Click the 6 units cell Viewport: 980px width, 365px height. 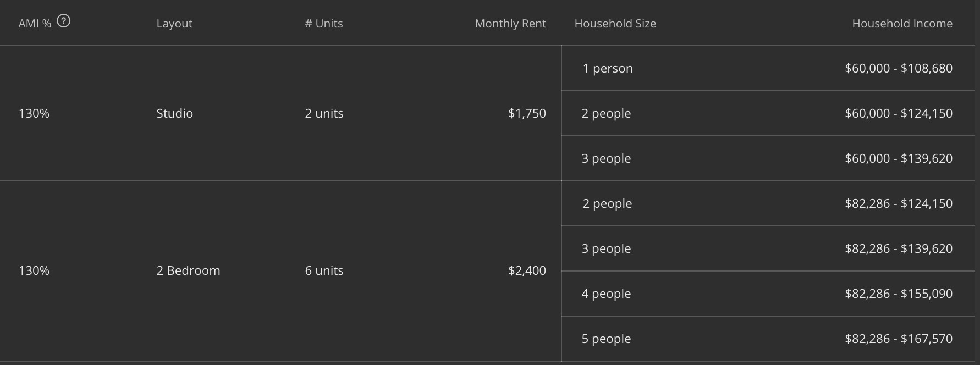tap(324, 270)
